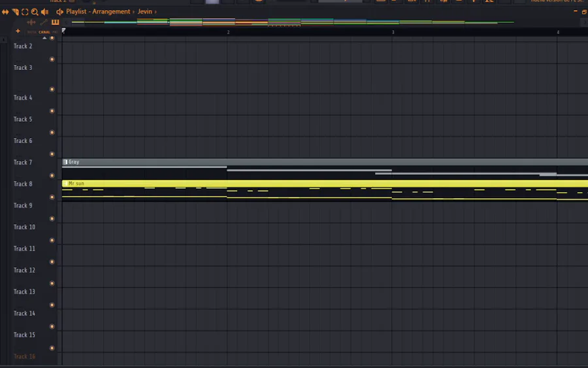The image size is (588, 368).
Task: Minimize the Playlist window
Action: click(575, 12)
